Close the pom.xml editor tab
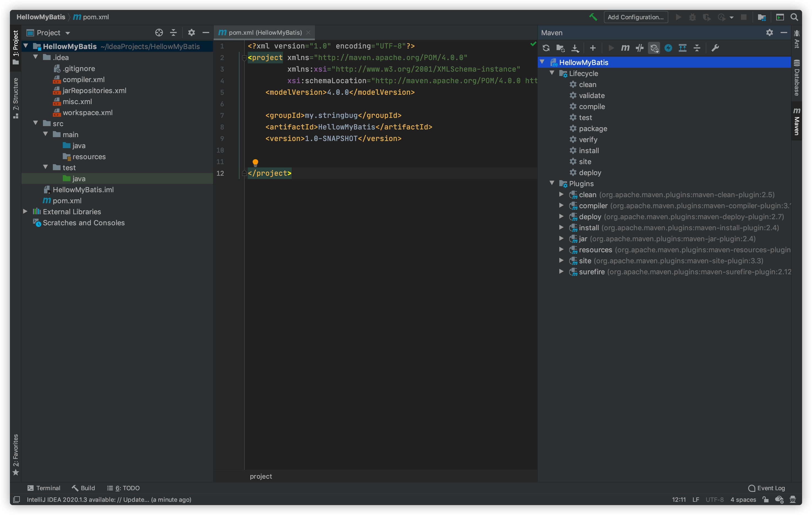The width and height of the screenshot is (812, 515). click(x=308, y=32)
